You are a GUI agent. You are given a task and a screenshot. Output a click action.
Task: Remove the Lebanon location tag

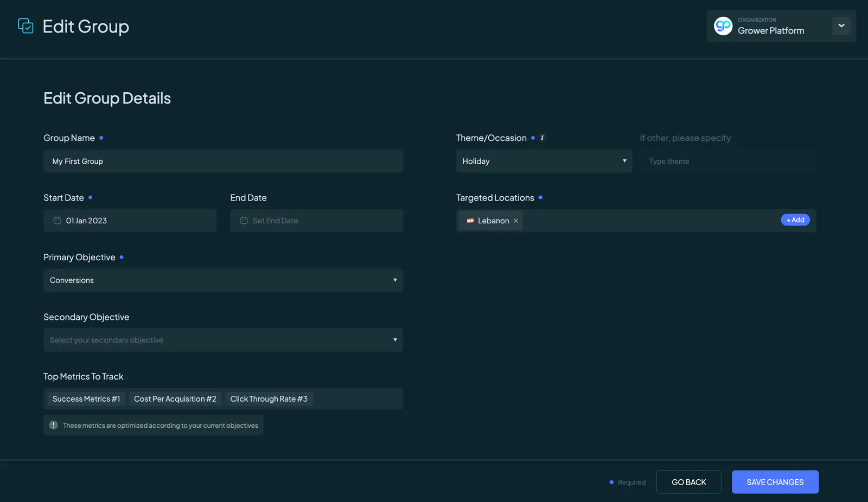(x=516, y=221)
